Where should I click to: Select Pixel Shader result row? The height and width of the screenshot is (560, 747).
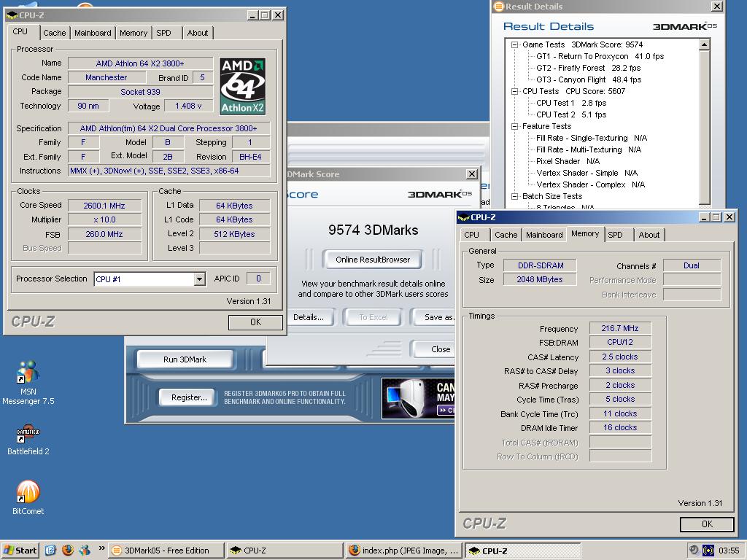tap(568, 161)
